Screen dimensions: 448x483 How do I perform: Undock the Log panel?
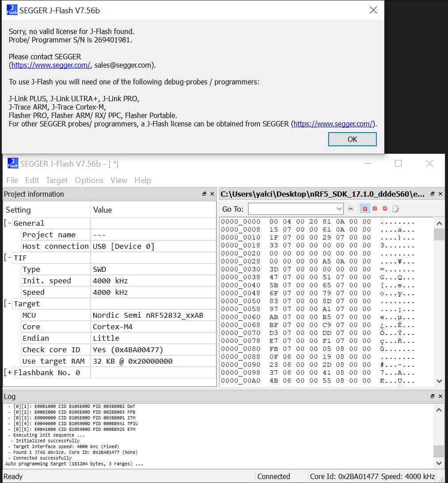[x=432, y=396]
